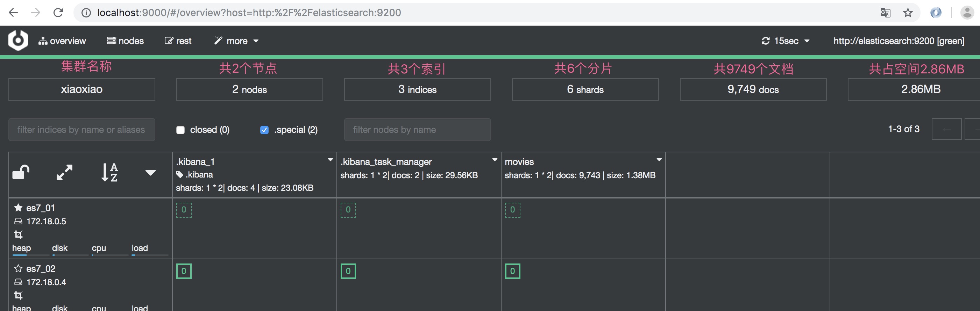Click the sort A-Z icon

(x=109, y=172)
